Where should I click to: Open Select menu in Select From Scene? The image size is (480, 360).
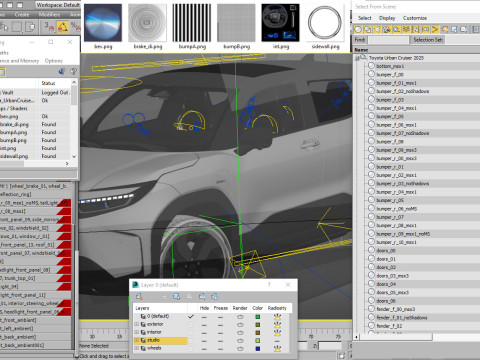coord(365,18)
